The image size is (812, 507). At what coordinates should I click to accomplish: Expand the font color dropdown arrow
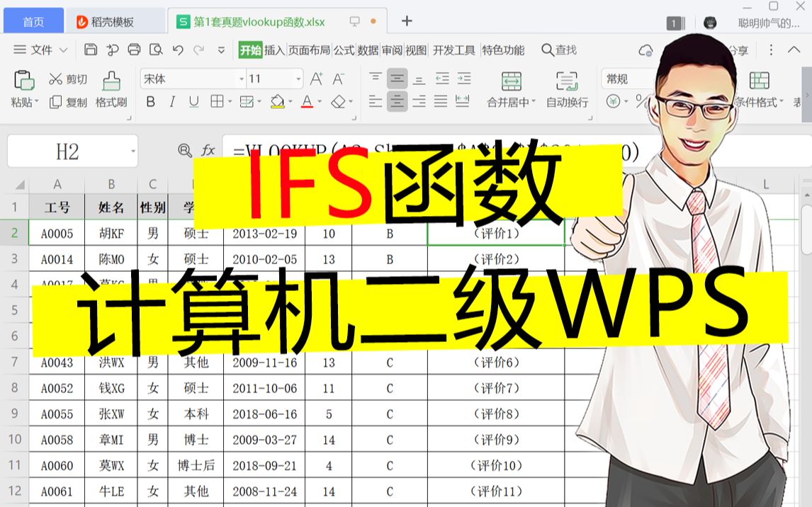320,102
